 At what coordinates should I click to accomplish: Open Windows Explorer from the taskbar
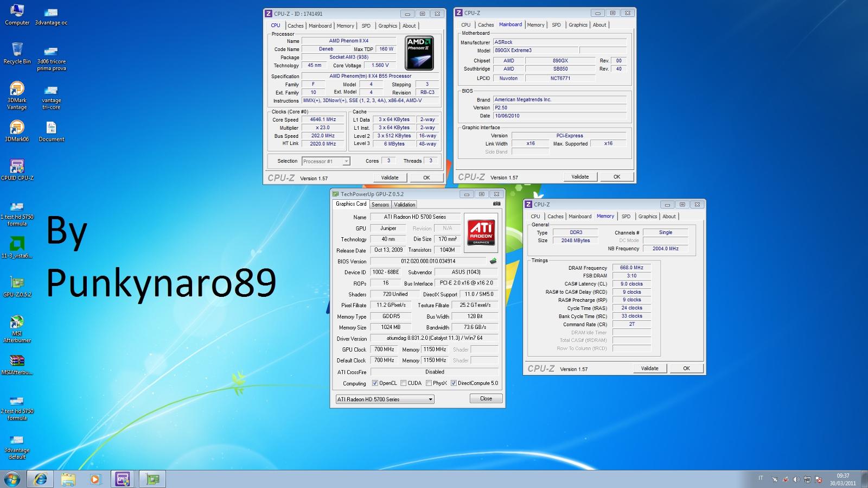pos(68,479)
